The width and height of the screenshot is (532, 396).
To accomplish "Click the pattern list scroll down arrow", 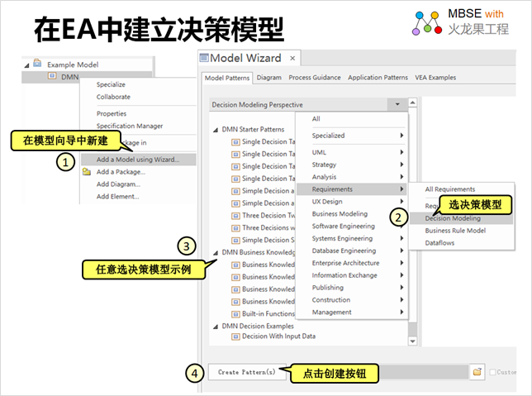I will [x=412, y=341].
